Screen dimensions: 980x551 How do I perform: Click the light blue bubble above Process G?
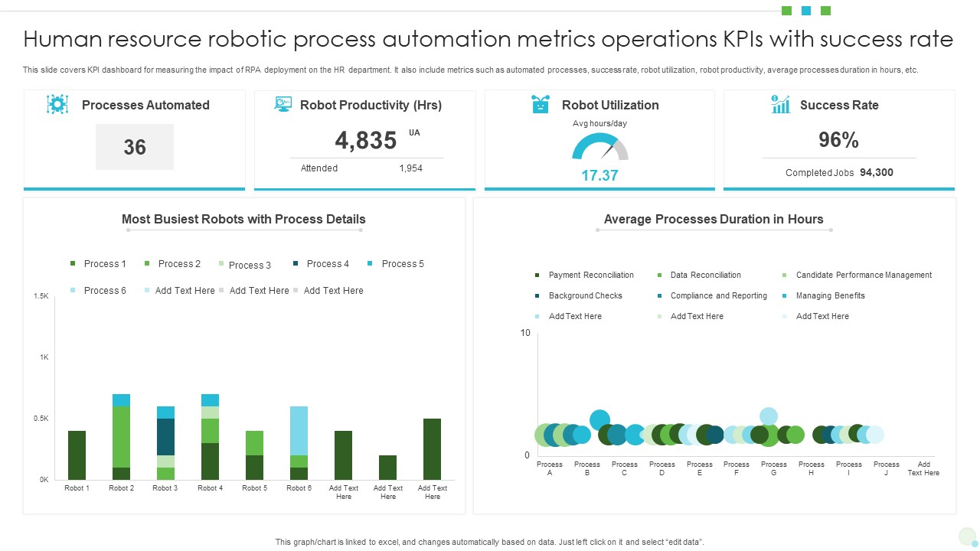coord(769,416)
